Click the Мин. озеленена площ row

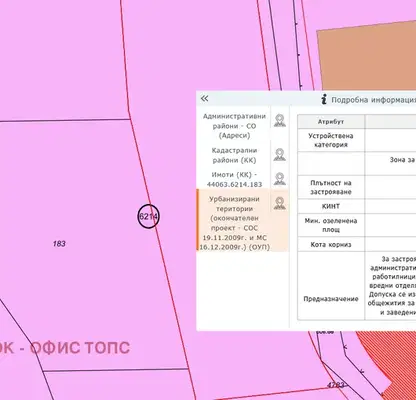click(357, 225)
